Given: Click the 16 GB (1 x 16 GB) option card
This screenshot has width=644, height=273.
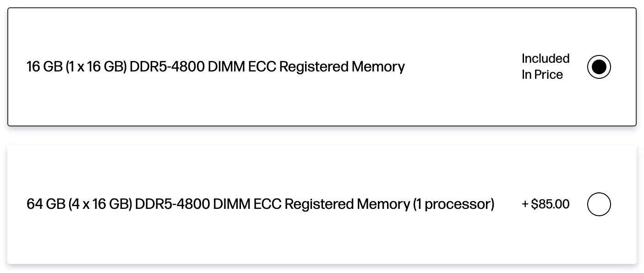Looking at the screenshot, I should 322,67.
